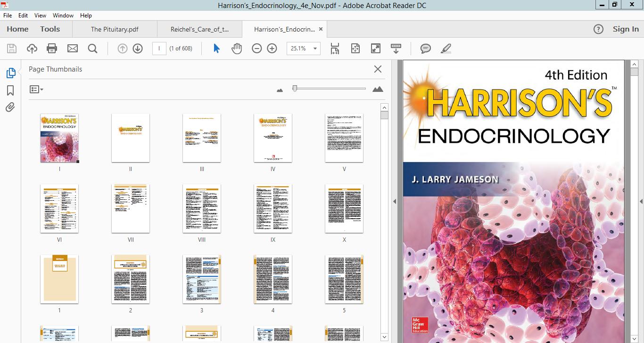
Task: Select page thumbnail X
Action: tap(344, 209)
